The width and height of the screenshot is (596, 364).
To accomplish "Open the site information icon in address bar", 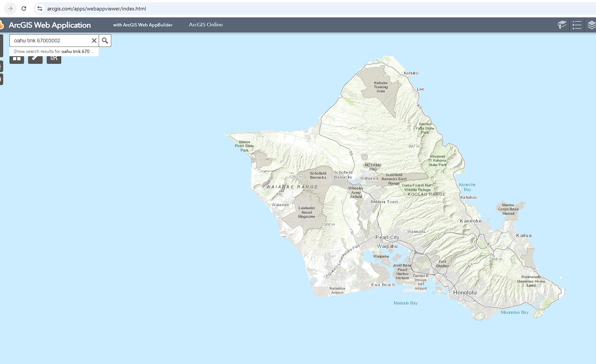I will (40, 9).
